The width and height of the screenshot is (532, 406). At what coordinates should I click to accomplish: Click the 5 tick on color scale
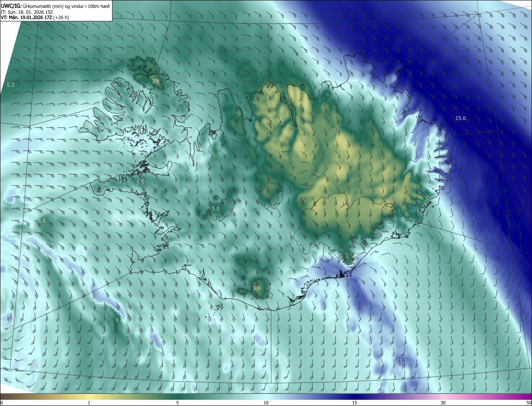tap(177, 403)
